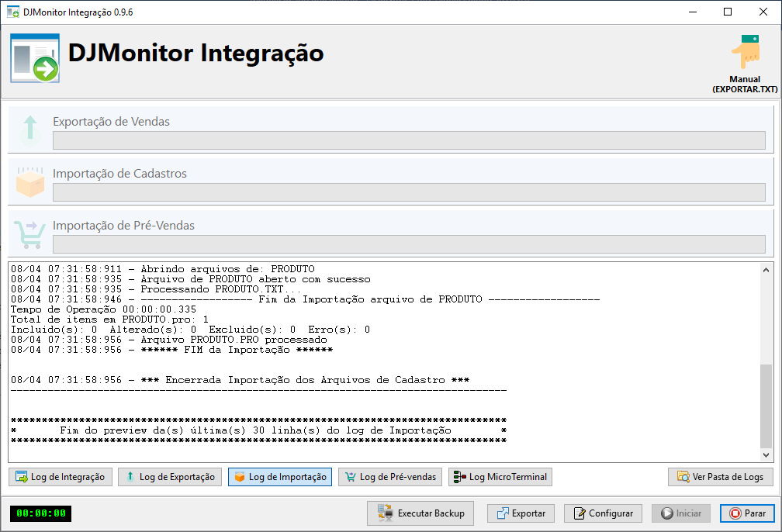Open the Log de Integração view
This screenshot has width=782, height=532.
click(x=61, y=477)
